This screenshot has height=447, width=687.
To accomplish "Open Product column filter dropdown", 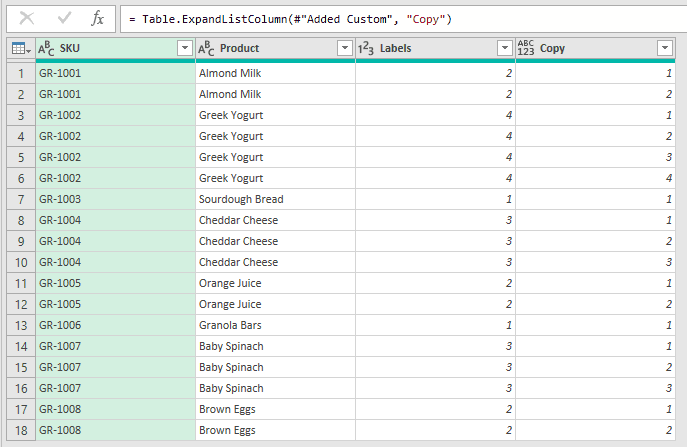I will [x=345, y=48].
